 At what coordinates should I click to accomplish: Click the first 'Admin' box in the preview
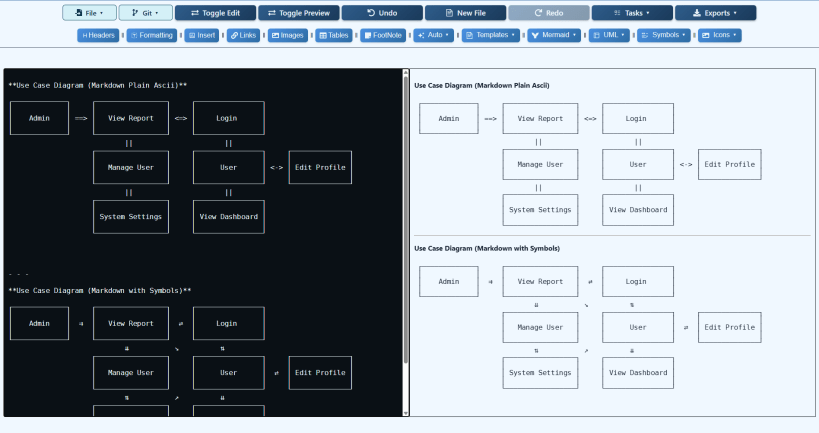(449, 119)
